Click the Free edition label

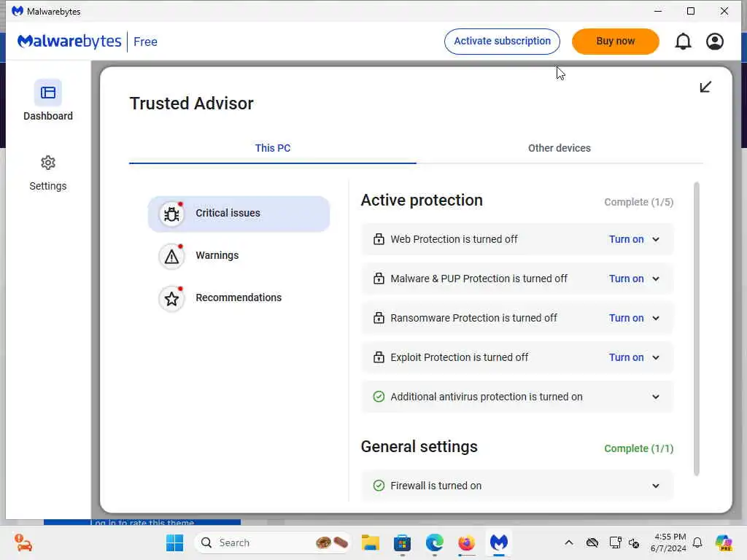[x=145, y=42]
